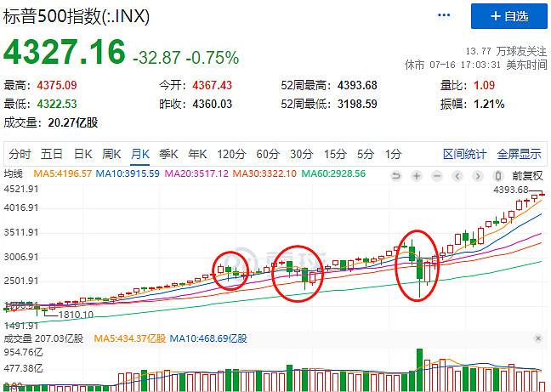The width and height of the screenshot is (551, 392).
Task: Click the 量比 value 1.09
Action: [484, 85]
